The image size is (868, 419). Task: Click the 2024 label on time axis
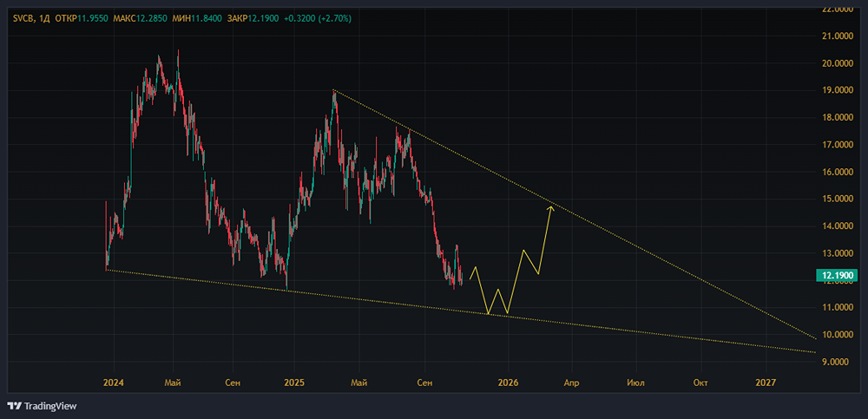(114, 383)
